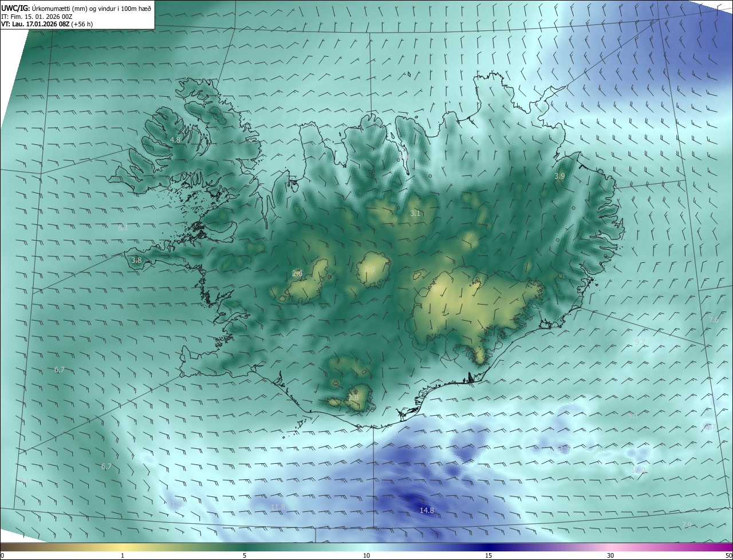Click the 0 tick label on the colour scale
Viewport: 733px width, 560px height.
[2, 555]
